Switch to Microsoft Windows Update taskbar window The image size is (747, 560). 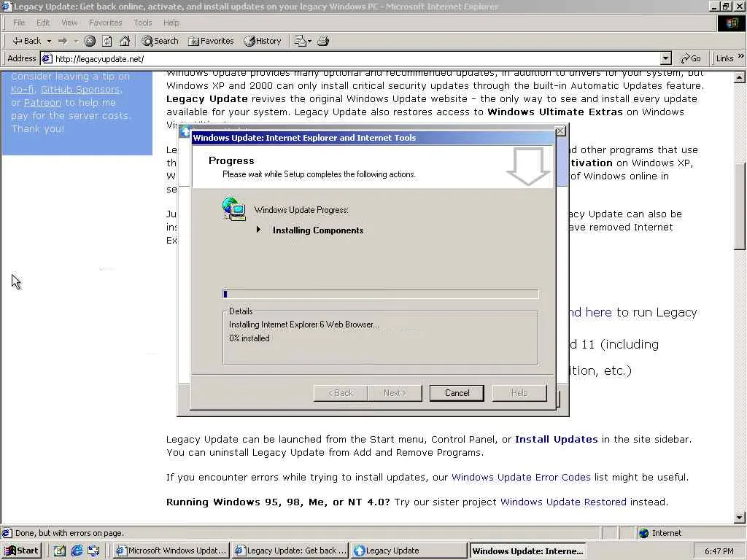[171, 551]
